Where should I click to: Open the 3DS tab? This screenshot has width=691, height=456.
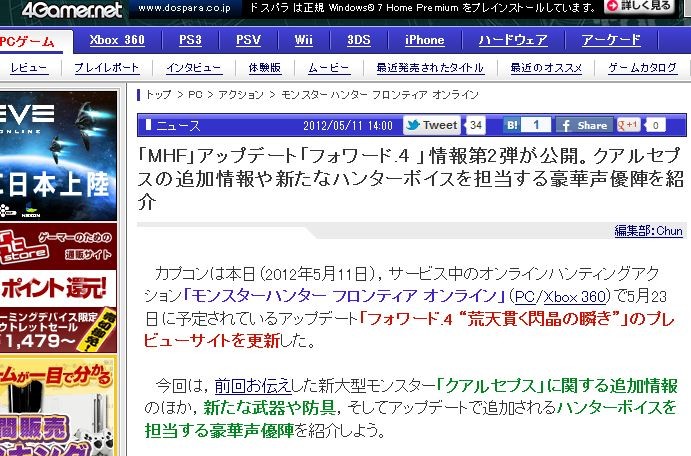[359, 40]
